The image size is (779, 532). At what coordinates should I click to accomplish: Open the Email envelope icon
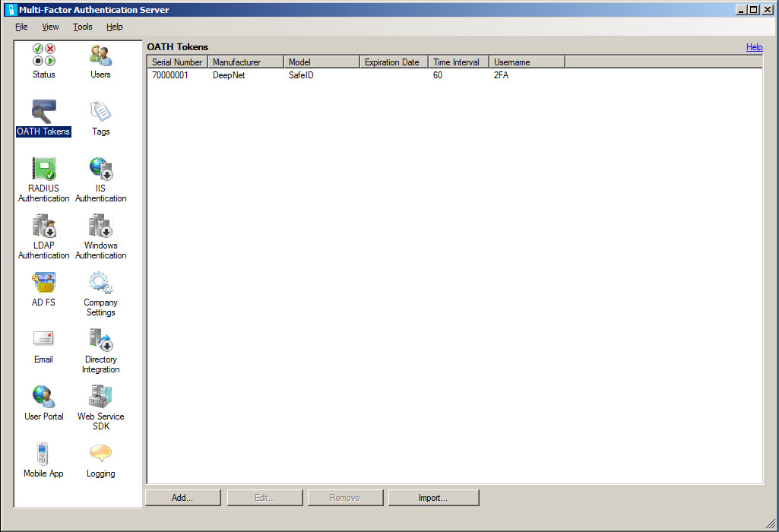point(44,339)
